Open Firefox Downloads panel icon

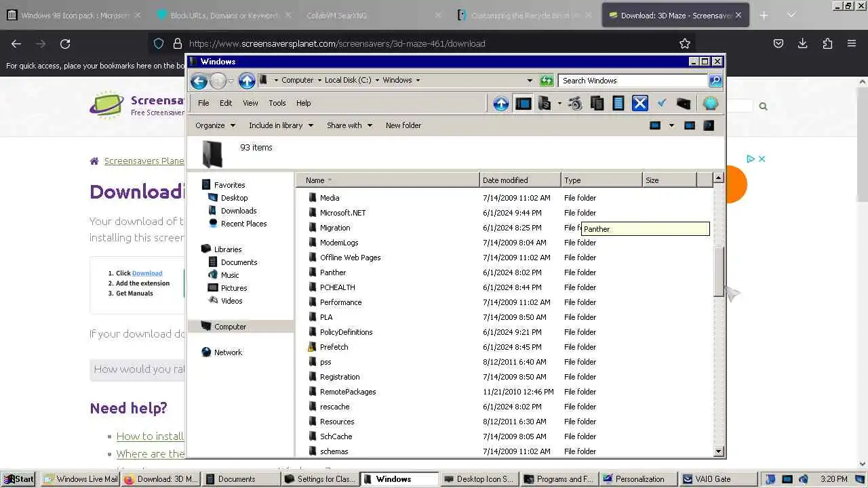pyautogui.click(x=802, y=43)
